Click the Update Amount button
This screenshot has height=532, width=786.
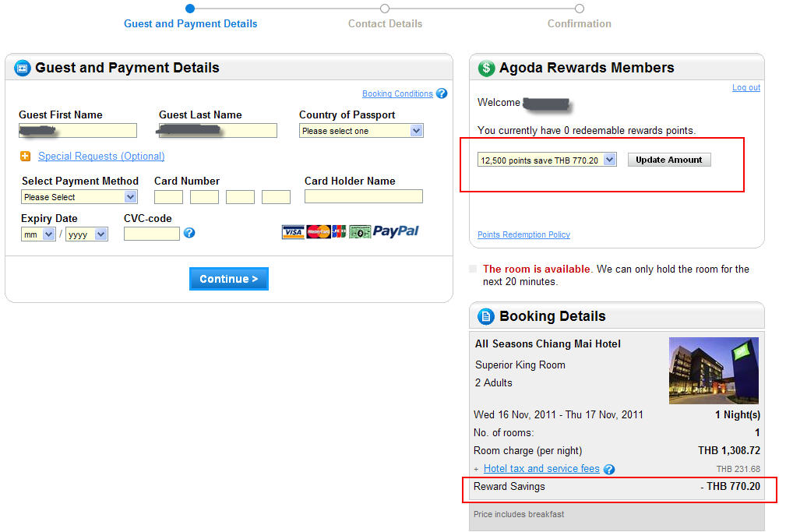[x=669, y=160]
